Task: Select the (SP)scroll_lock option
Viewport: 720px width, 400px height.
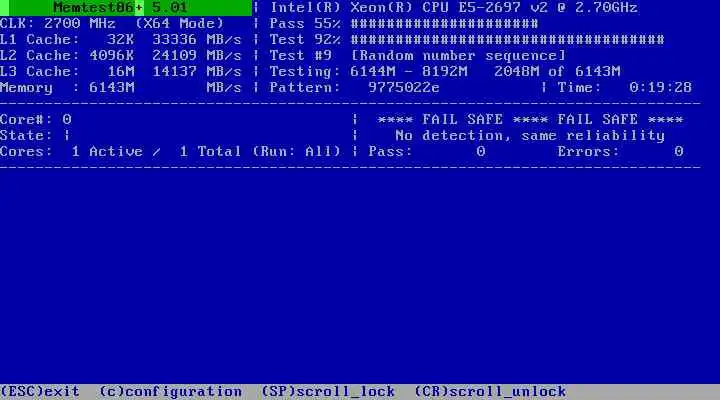Action: click(328, 391)
